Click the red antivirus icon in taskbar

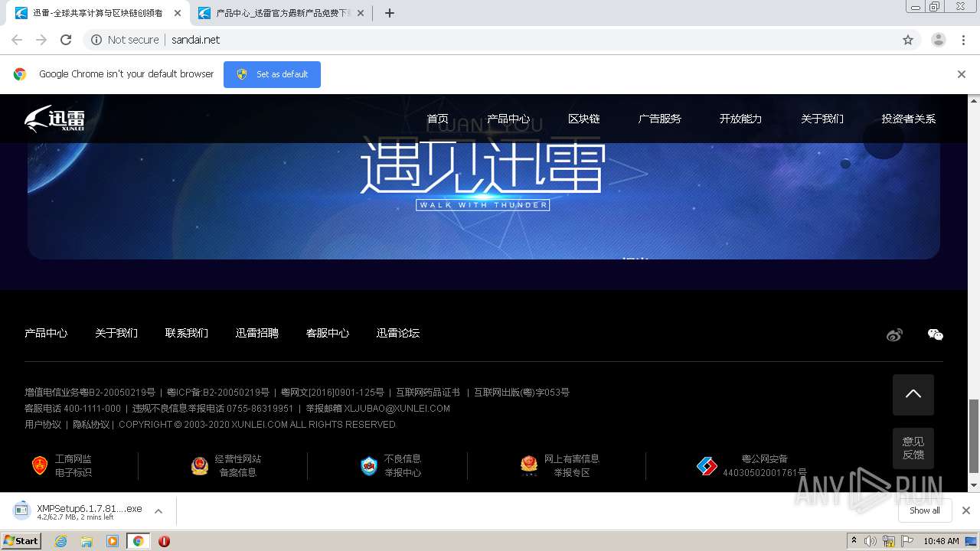(164, 541)
